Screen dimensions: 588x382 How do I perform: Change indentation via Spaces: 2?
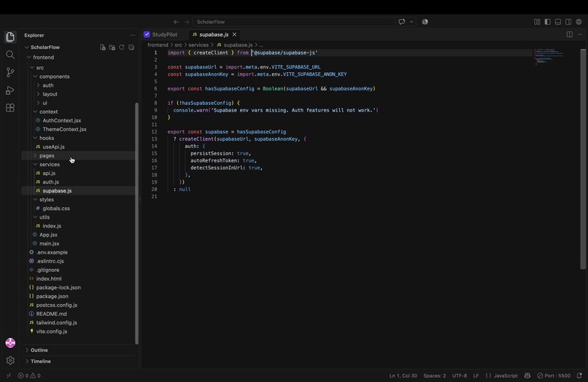click(435, 375)
